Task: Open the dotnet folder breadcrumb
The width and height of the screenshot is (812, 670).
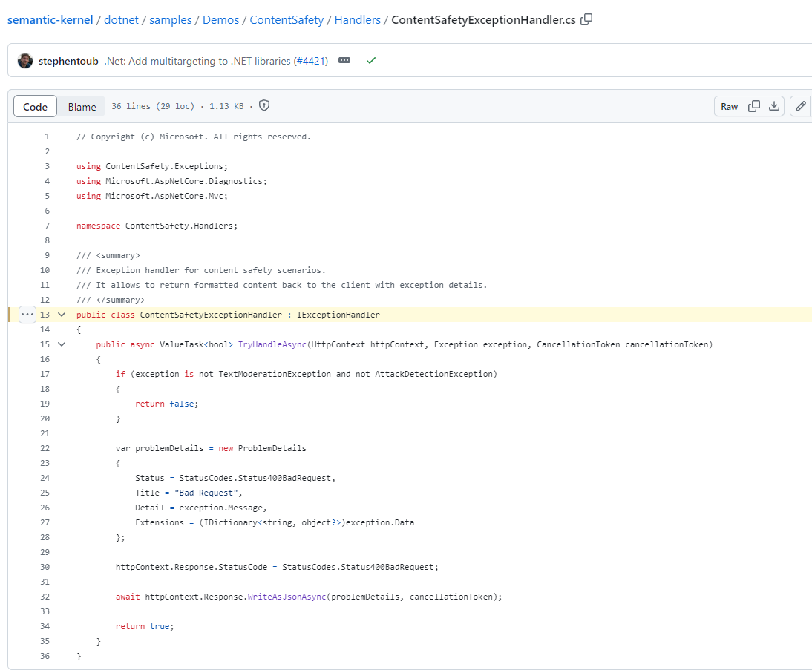Action: 121,20
